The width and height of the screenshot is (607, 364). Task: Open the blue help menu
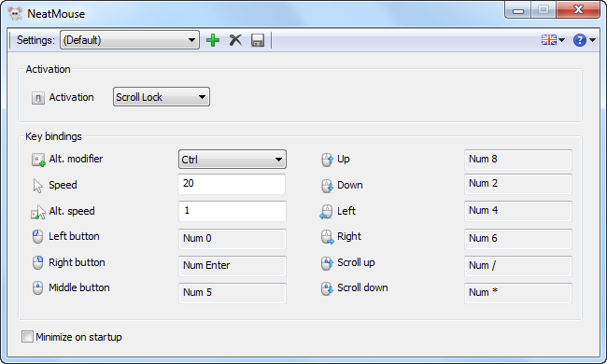pos(585,40)
